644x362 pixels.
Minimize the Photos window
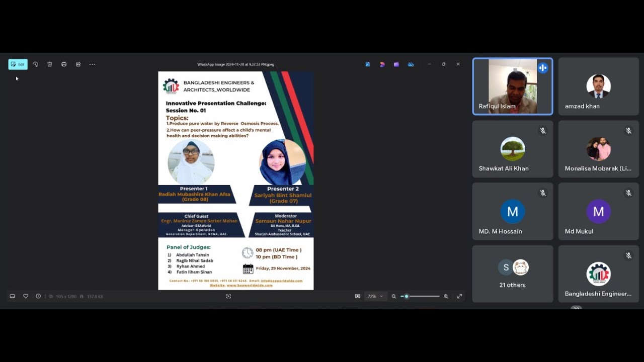(x=429, y=64)
